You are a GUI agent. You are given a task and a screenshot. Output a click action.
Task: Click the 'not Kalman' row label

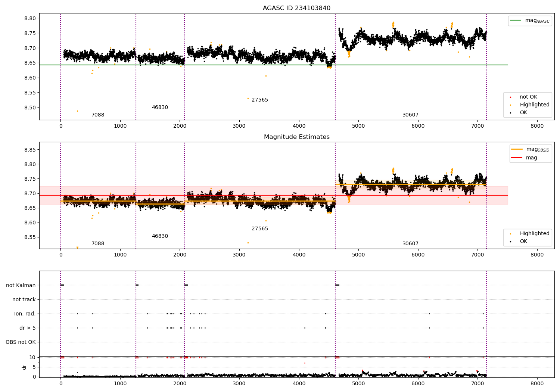[21, 285]
